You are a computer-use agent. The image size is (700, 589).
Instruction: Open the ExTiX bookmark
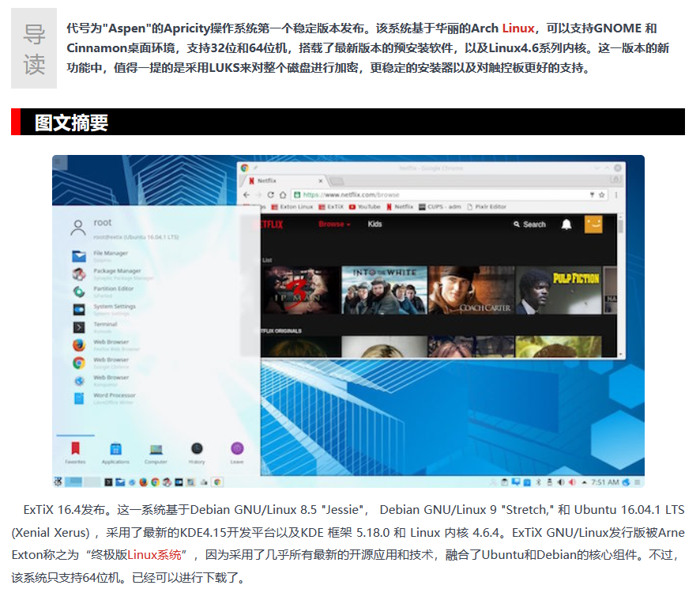(x=331, y=207)
